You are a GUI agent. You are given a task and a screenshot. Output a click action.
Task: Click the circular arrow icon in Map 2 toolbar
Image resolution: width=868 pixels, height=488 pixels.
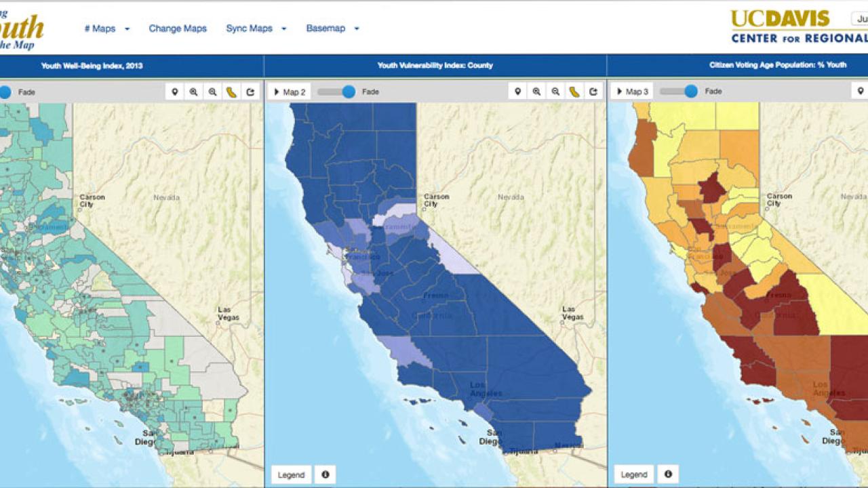pos(594,92)
